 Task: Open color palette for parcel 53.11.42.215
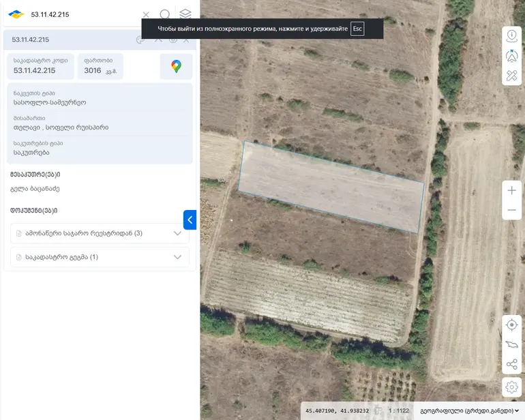[140, 40]
